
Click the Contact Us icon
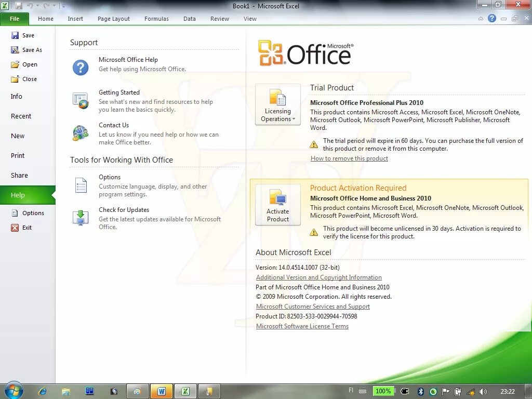coord(81,132)
